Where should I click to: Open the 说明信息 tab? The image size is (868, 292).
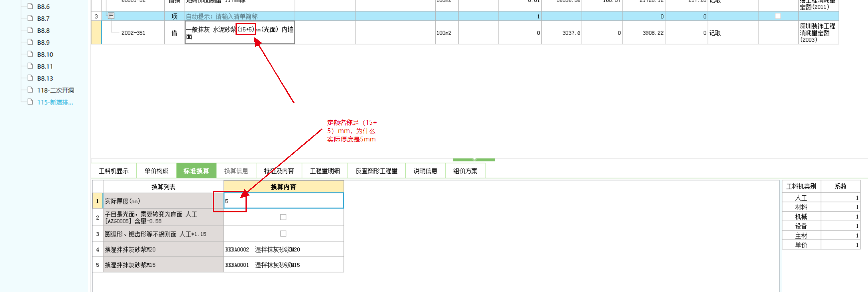425,171
